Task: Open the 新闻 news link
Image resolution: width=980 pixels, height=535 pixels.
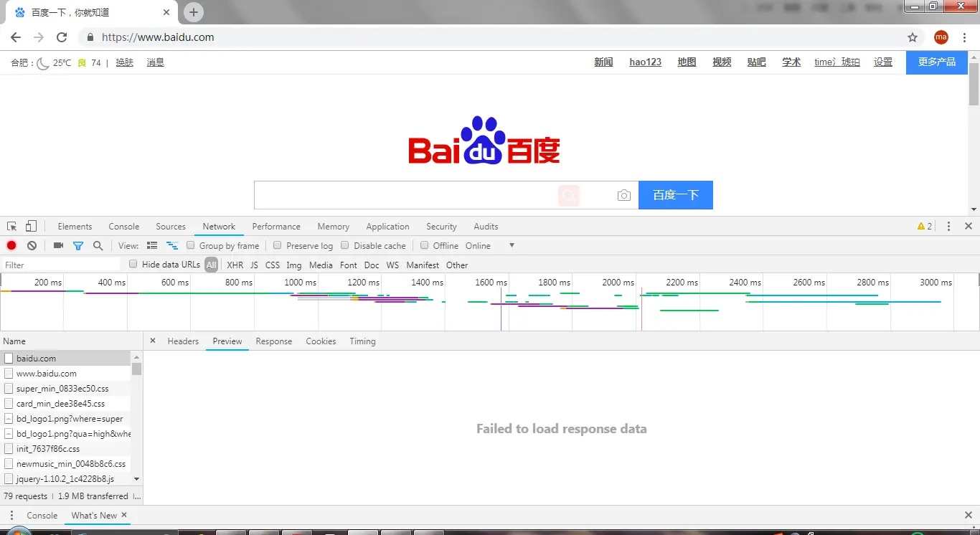Action: point(603,62)
